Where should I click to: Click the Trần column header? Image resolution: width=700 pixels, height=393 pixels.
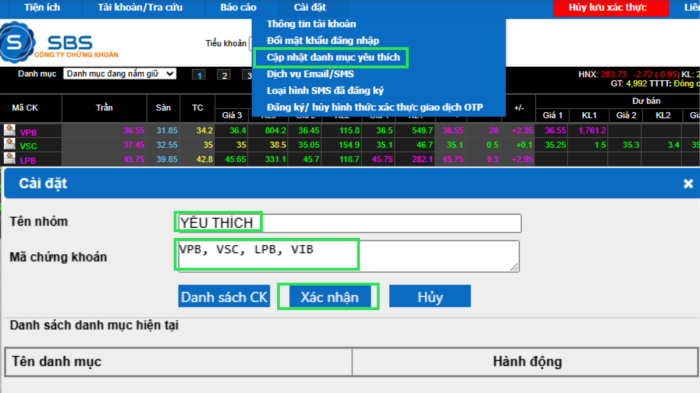tap(104, 108)
